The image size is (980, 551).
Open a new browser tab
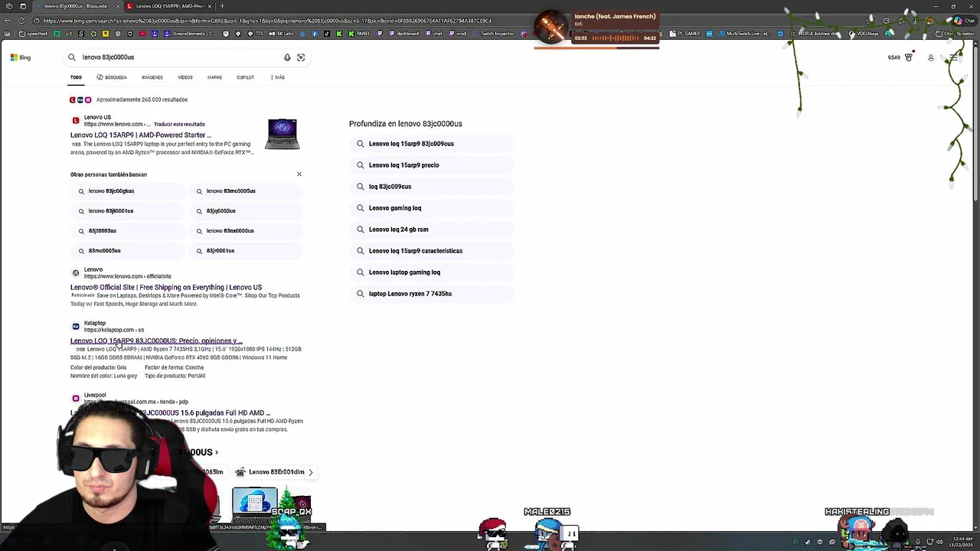click(222, 6)
